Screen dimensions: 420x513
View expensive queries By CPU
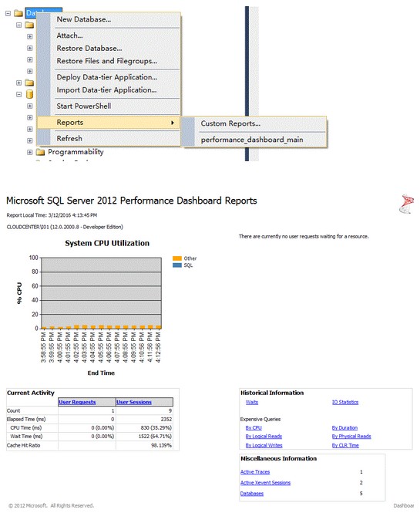pyautogui.click(x=254, y=427)
